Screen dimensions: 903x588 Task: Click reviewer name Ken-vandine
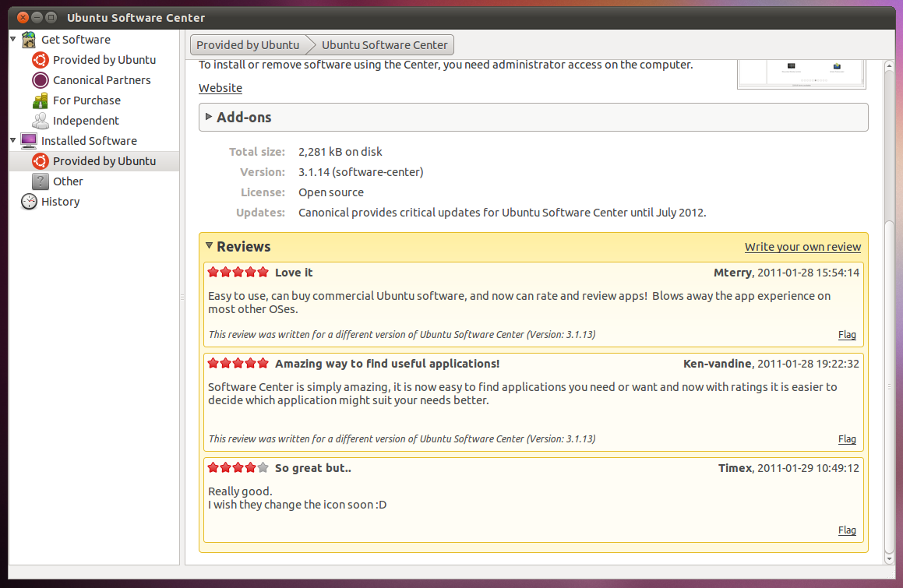pyautogui.click(x=717, y=364)
